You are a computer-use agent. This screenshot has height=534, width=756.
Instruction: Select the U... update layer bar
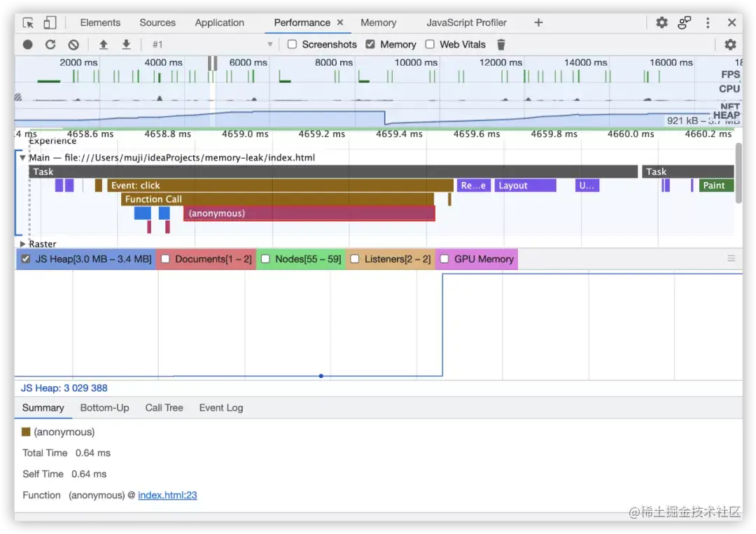pos(587,185)
